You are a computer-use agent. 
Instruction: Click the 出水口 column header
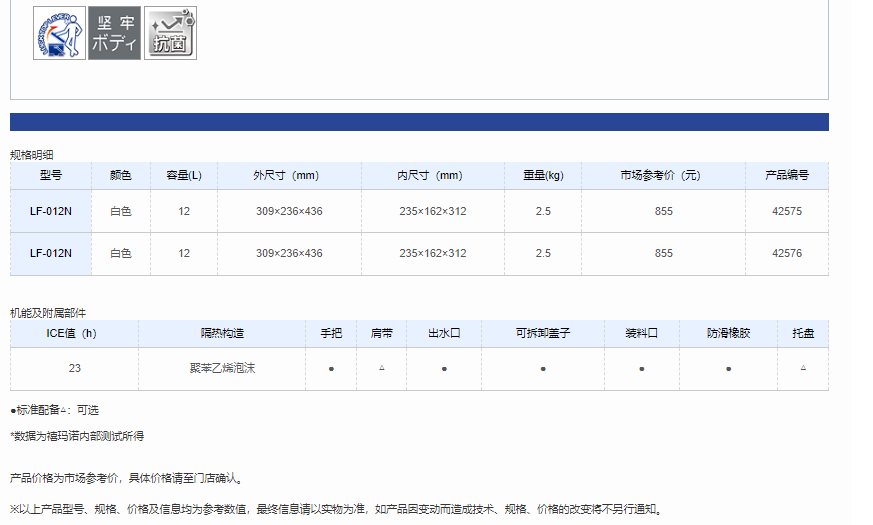[x=444, y=333]
